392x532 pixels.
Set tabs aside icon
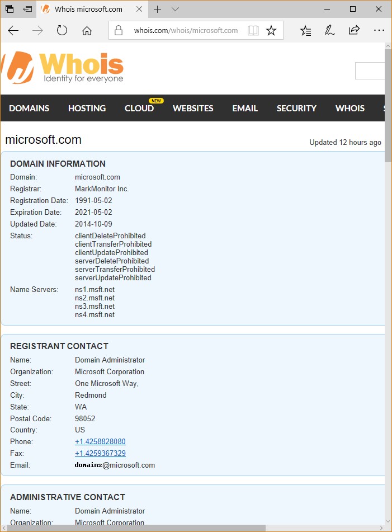pos(27,9)
